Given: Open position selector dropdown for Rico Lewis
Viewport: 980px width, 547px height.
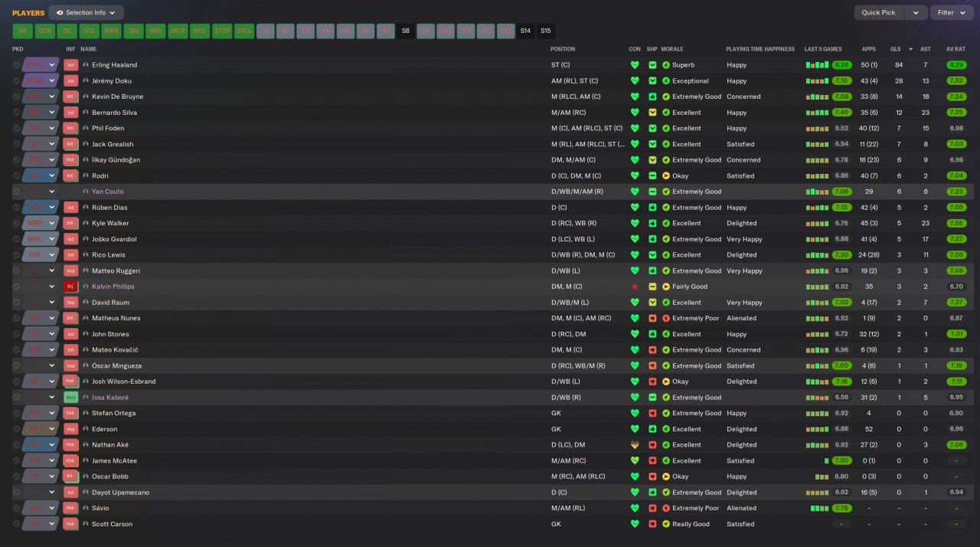Looking at the screenshot, I should [52, 255].
